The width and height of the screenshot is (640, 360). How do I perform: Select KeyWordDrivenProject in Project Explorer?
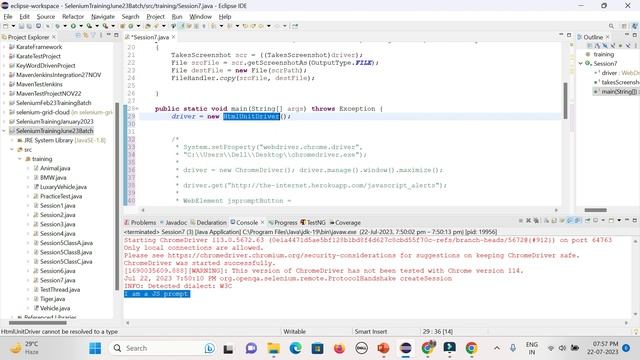click(x=46, y=66)
